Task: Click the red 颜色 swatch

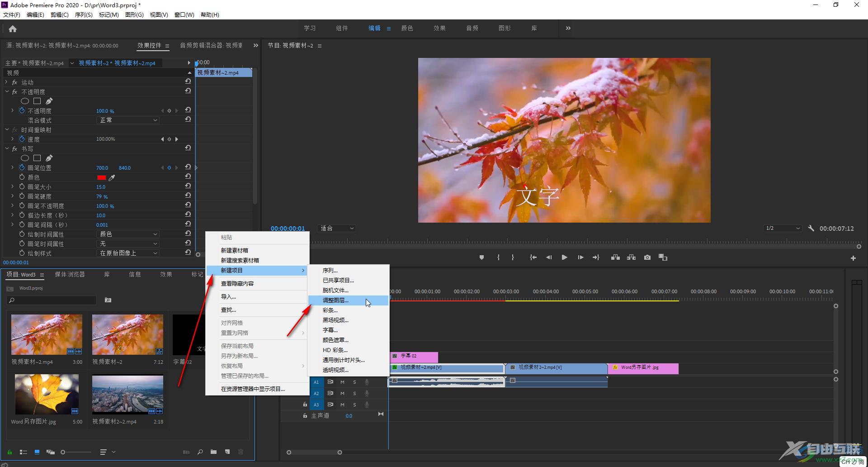Action: (101, 178)
